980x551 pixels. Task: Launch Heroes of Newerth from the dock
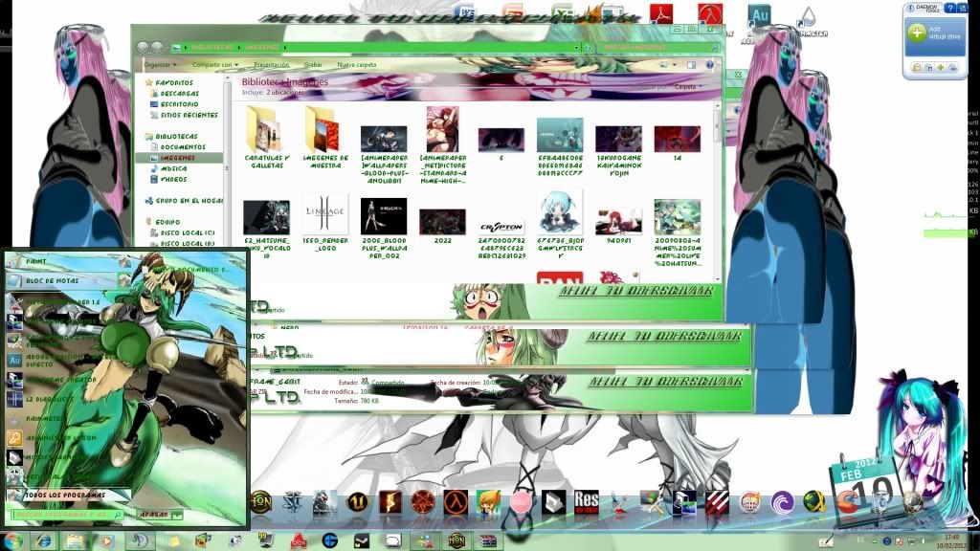pyautogui.click(x=260, y=503)
